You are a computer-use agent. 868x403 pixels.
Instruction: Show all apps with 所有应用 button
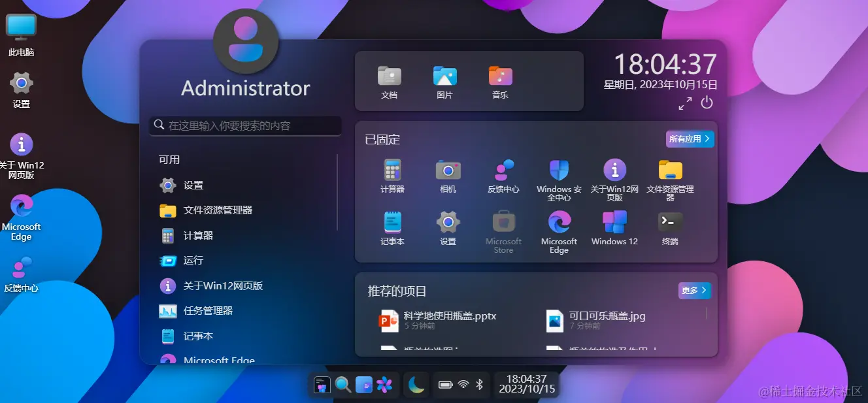click(x=690, y=138)
